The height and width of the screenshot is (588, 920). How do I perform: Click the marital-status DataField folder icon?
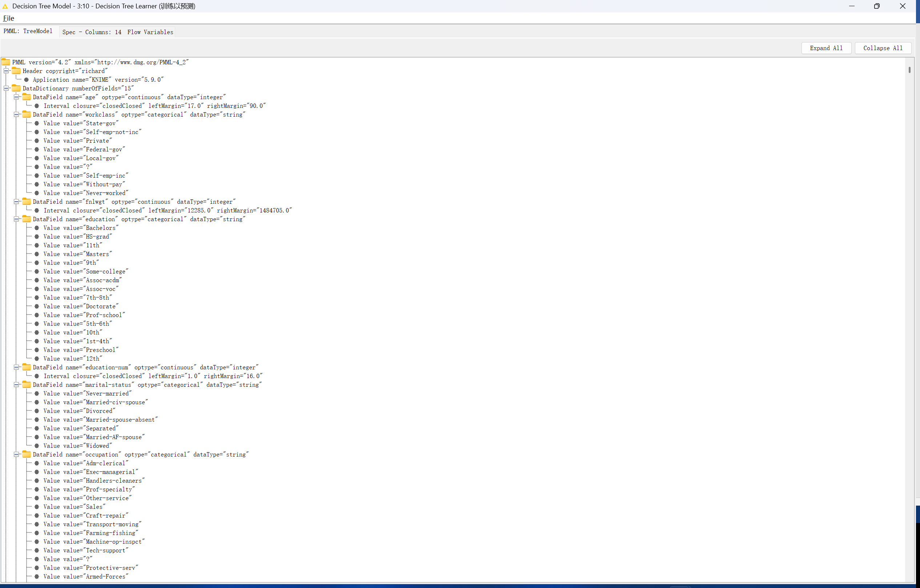(27, 385)
